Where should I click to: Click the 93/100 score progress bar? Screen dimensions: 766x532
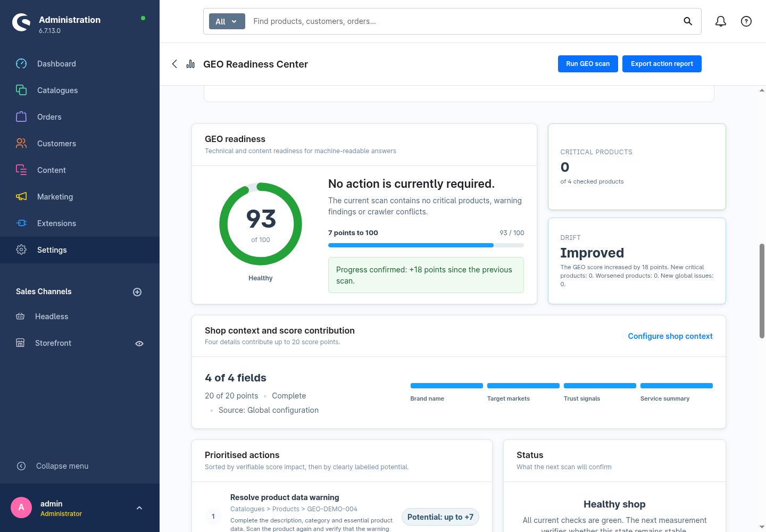(426, 245)
